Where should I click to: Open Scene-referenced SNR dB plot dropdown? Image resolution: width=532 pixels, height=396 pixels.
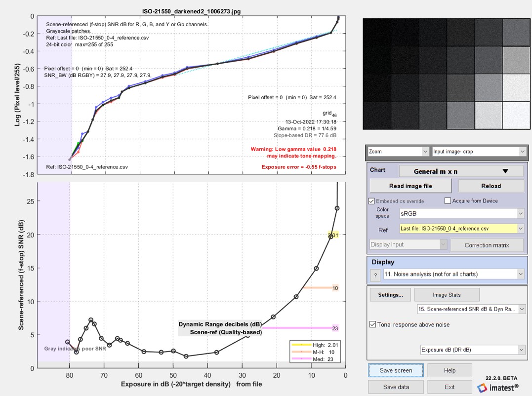[x=471, y=309]
